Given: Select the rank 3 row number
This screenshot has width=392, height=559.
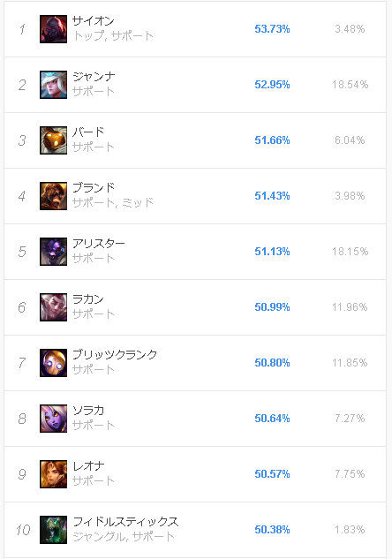Looking at the screenshot, I should tap(22, 140).
